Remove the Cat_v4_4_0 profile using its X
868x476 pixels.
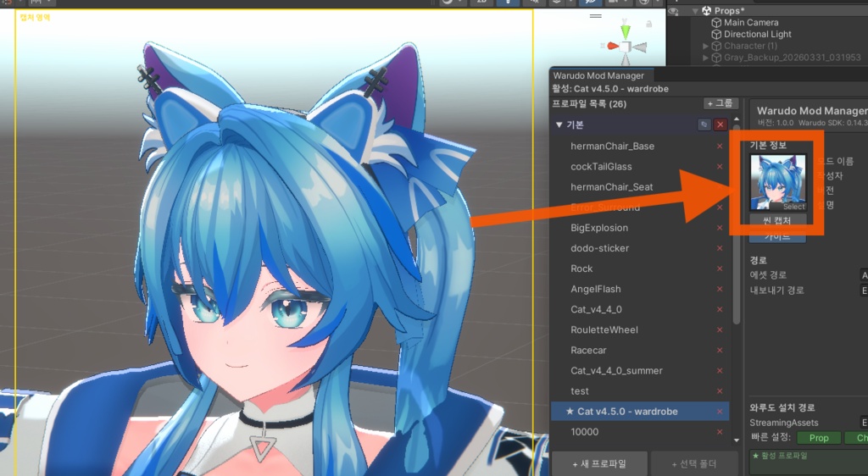(720, 310)
